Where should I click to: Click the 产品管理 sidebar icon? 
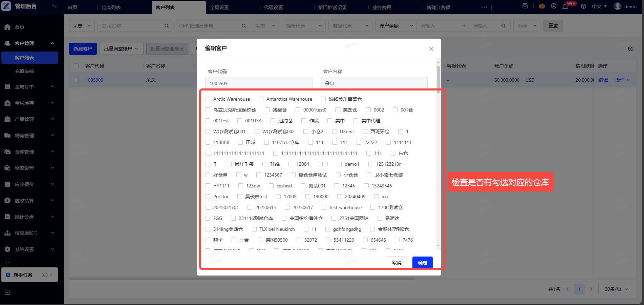[7, 119]
